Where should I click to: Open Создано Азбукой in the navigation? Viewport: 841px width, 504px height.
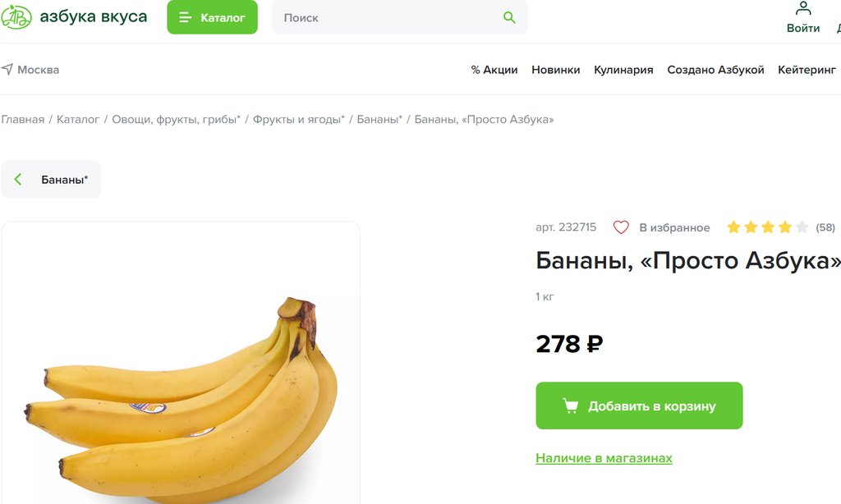(715, 70)
